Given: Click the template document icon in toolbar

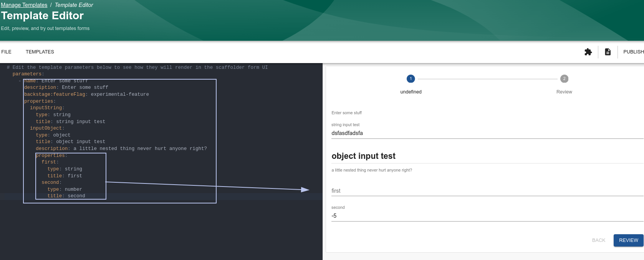Looking at the screenshot, I should point(608,52).
